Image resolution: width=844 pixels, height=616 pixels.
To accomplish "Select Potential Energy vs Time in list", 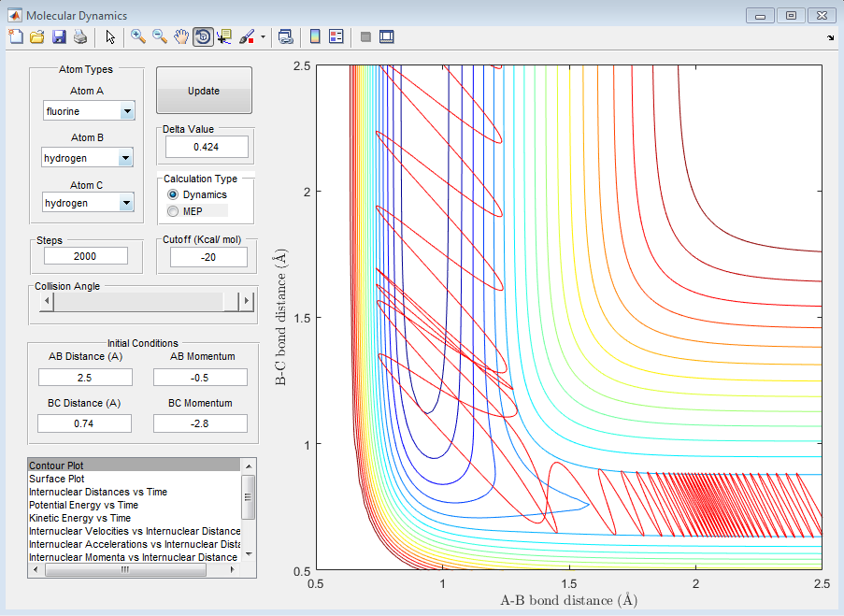I will pyautogui.click(x=83, y=505).
